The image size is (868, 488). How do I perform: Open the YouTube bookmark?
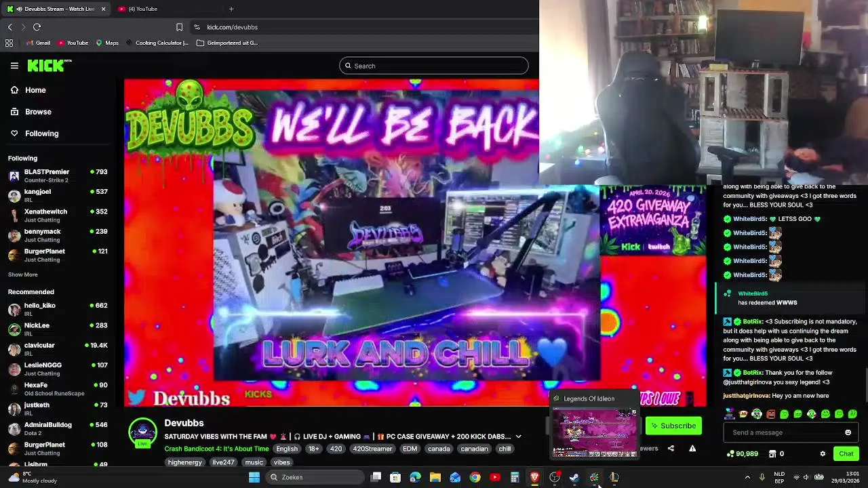click(x=73, y=43)
